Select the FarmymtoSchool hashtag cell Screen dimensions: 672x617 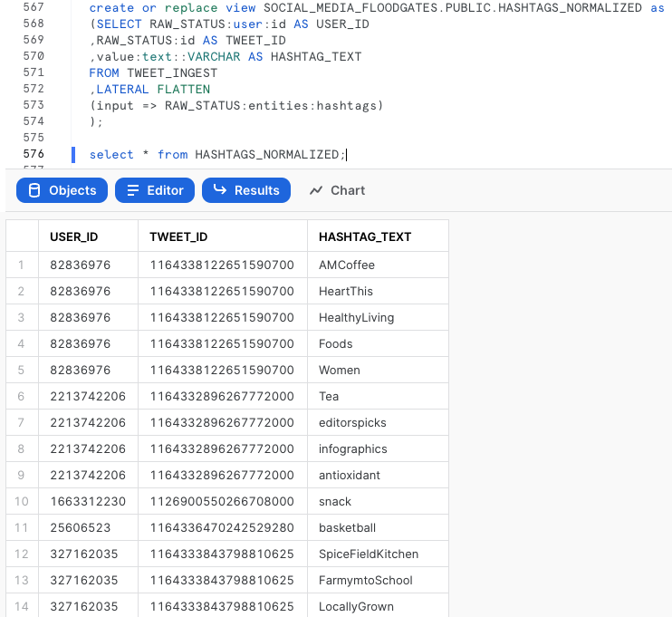[x=378, y=580]
